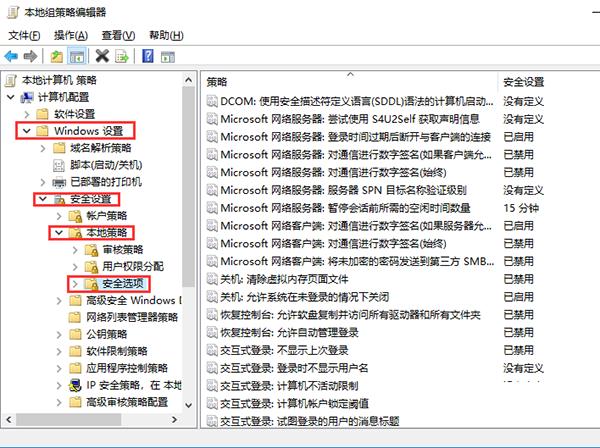Expand the 软件设置 node
This screenshot has width=600, height=448.
pos(26,114)
